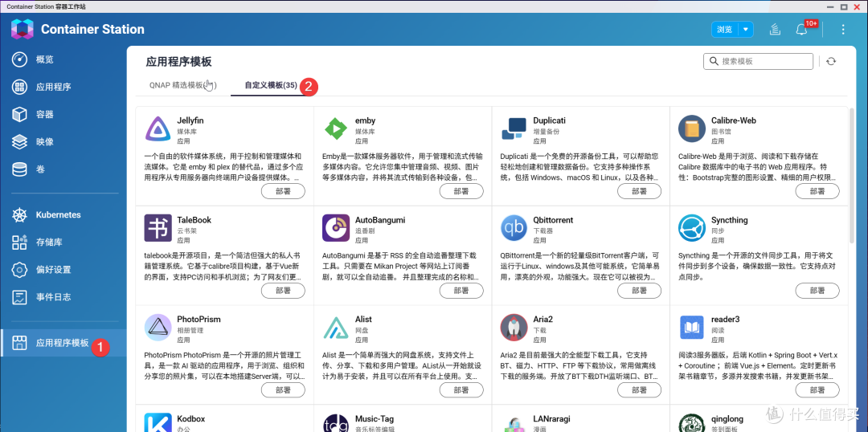Open Kubernetes in the sidebar
The width and height of the screenshot is (868, 432).
pyautogui.click(x=59, y=214)
